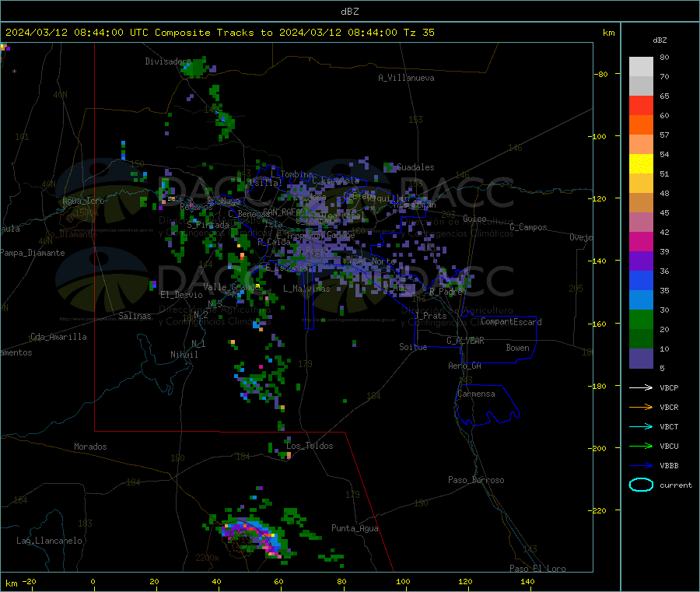
Task: Click the 'Lag.Llancanelo' map label
Action: coord(49,541)
